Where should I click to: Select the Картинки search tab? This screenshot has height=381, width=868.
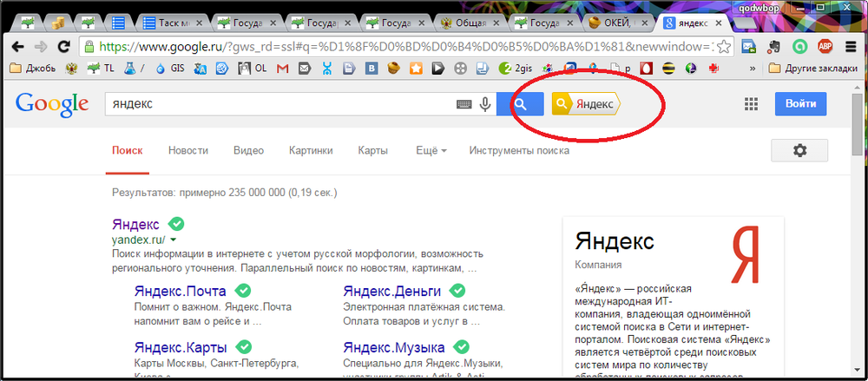pos(311,151)
